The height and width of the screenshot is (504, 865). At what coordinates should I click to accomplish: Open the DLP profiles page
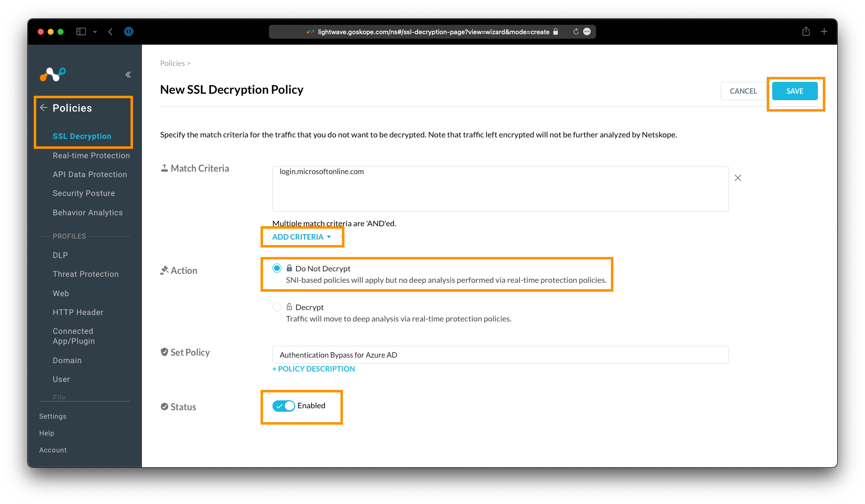(x=60, y=255)
